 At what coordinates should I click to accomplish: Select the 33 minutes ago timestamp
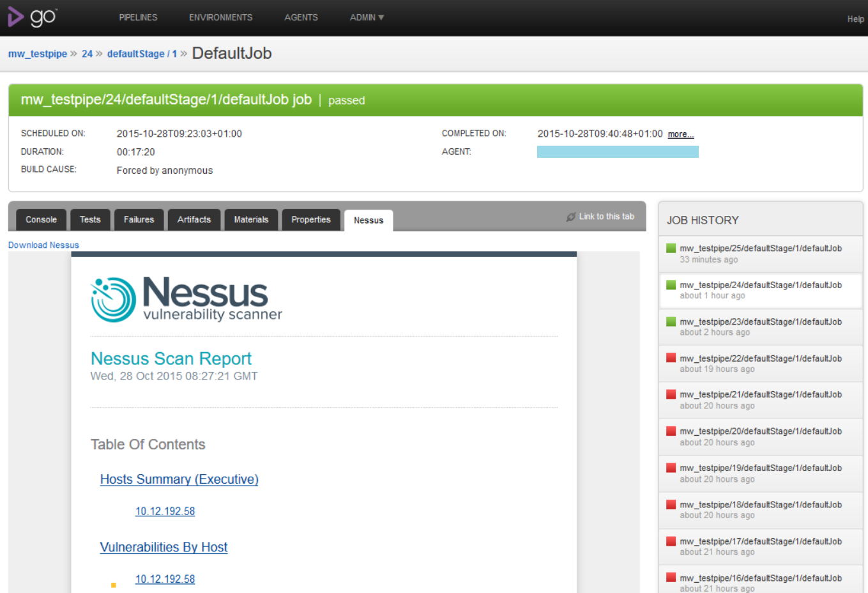pyautogui.click(x=709, y=259)
